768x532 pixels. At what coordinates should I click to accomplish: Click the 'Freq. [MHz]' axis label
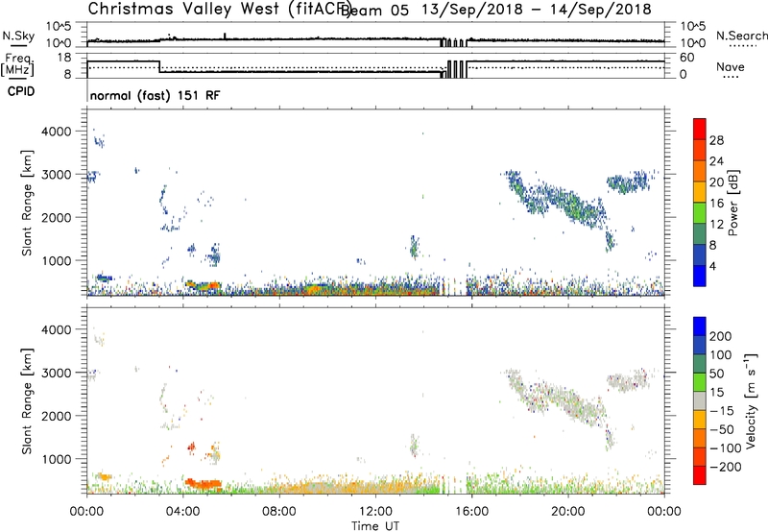[x=17, y=65]
